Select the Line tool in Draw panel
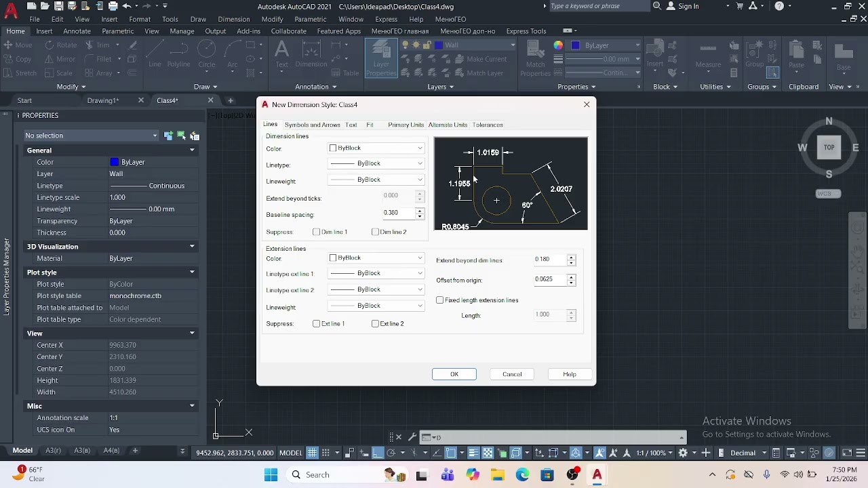The width and height of the screenshot is (868, 488). (155, 54)
